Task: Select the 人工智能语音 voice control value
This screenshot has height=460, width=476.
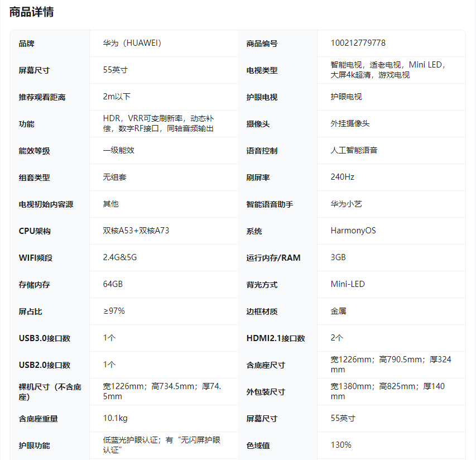Action: [354, 150]
